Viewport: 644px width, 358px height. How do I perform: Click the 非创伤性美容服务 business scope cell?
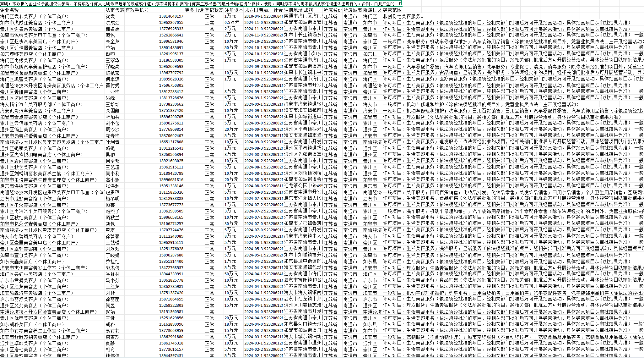click(x=403, y=16)
